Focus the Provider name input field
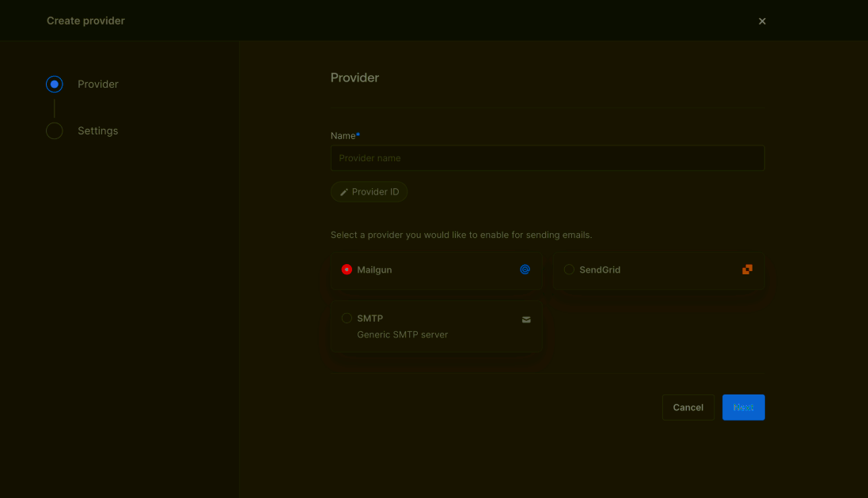 547,158
